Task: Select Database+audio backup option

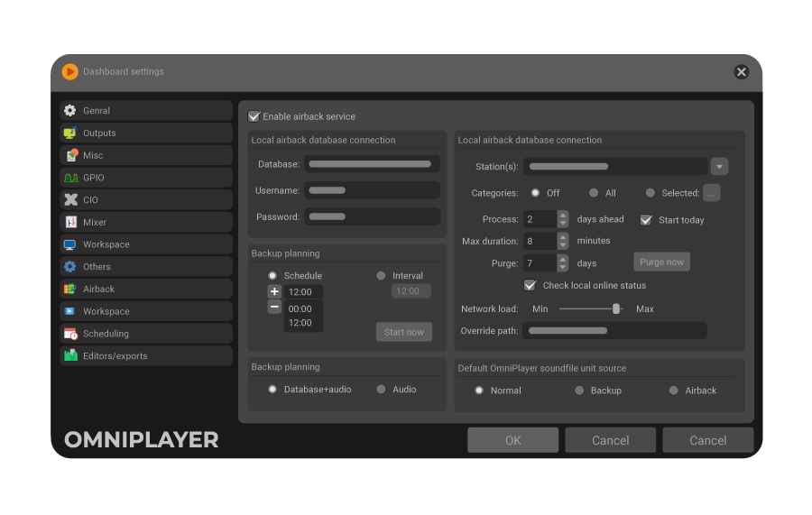Action: [272, 389]
